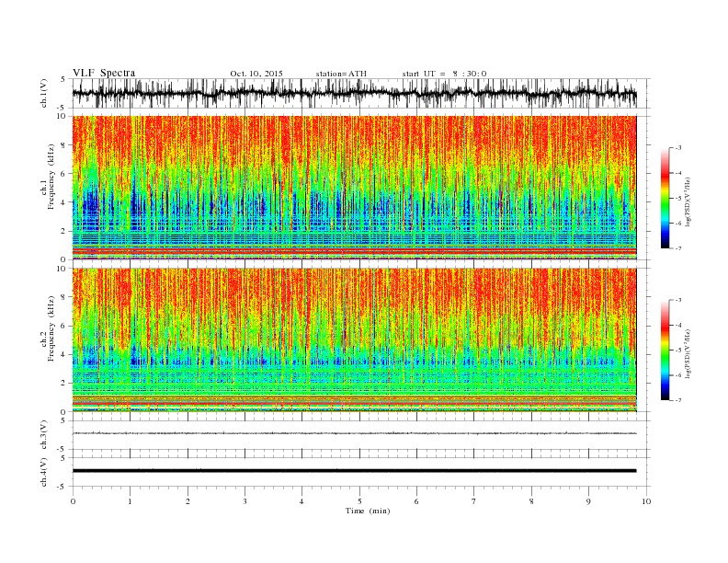Click the 'station=ATH' label
The height and width of the screenshot is (563, 728).
pyautogui.click(x=341, y=74)
